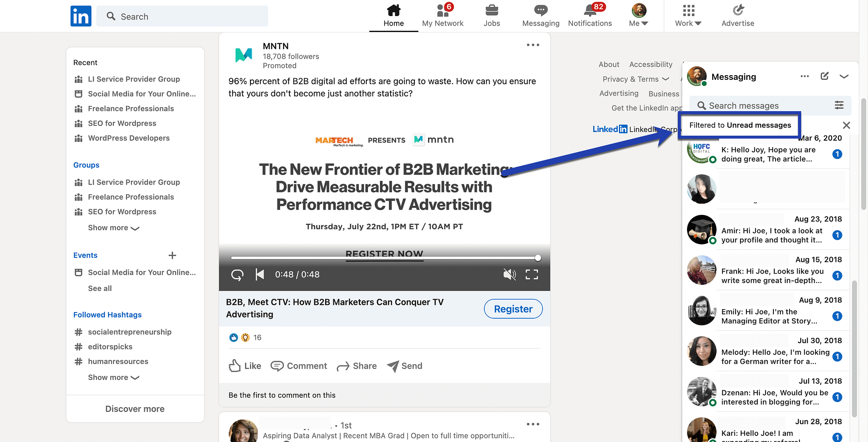This screenshot has height=442, width=868.
Task: Open message filter settings icon
Action: coord(839,105)
